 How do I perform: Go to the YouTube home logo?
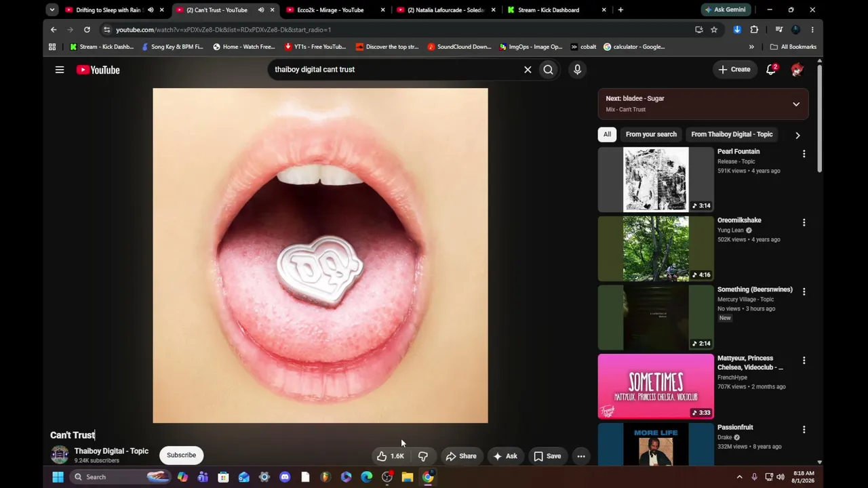98,70
